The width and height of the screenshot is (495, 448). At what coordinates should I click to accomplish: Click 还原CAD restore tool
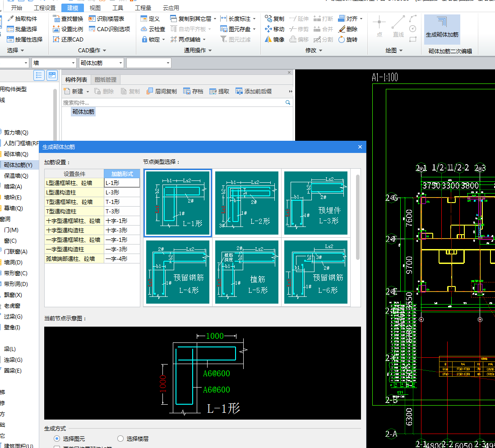(x=68, y=39)
